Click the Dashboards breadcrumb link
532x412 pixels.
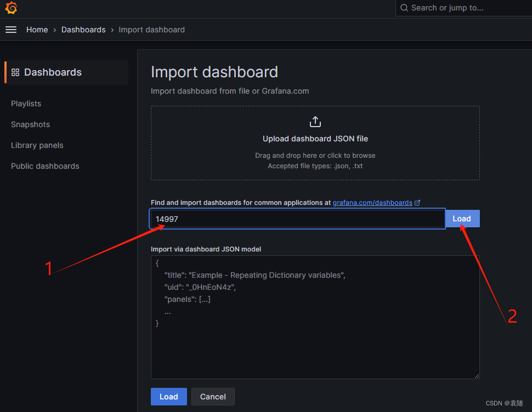[83, 30]
